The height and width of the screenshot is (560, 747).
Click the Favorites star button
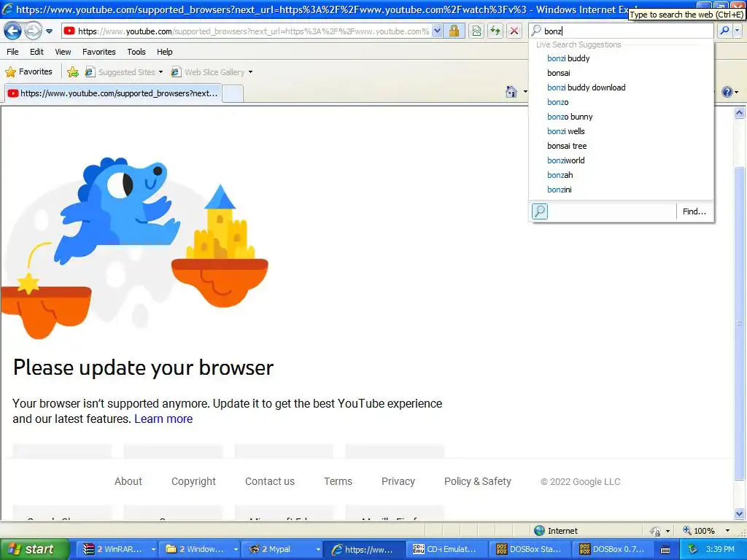28,72
